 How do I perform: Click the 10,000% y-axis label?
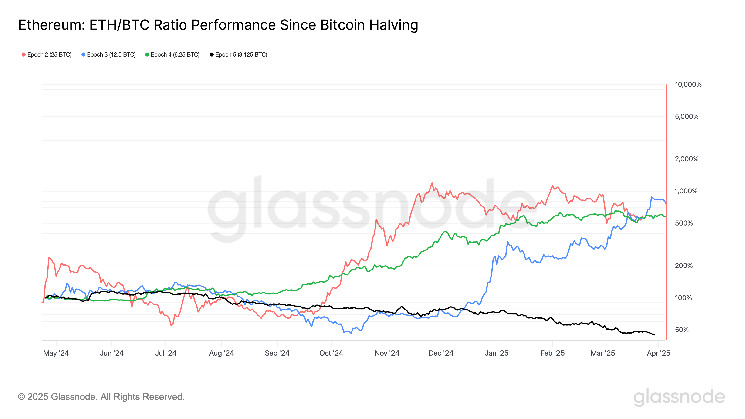pyautogui.click(x=690, y=85)
